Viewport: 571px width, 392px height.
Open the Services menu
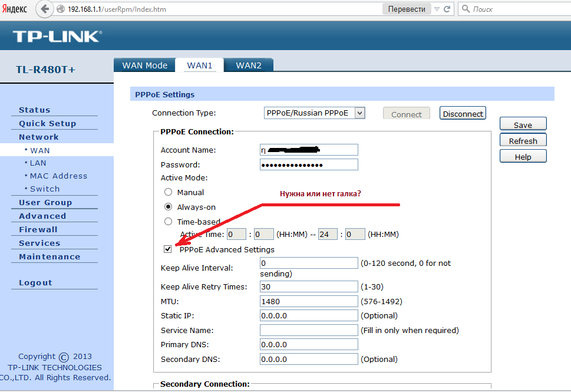[39, 243]
